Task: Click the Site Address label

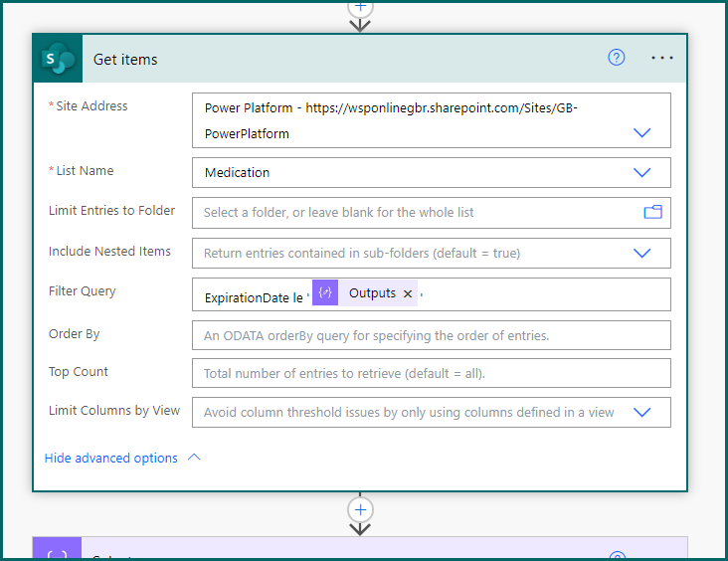Action: pos(91,105)
